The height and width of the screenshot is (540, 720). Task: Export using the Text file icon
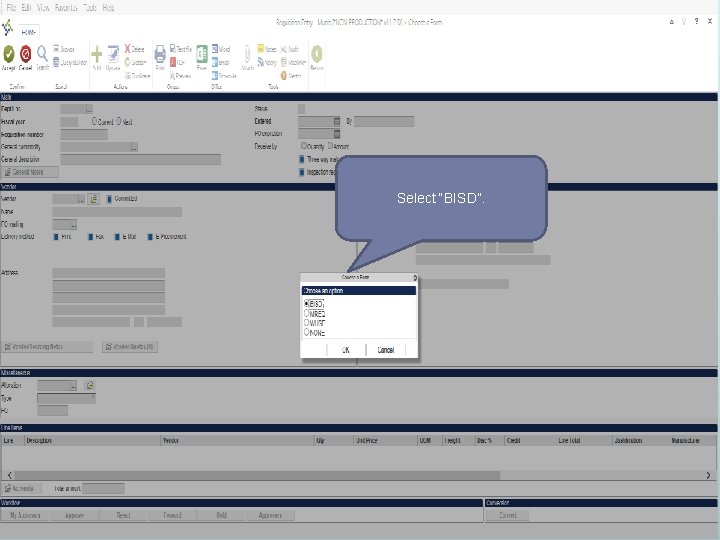[x=173, y=48]
